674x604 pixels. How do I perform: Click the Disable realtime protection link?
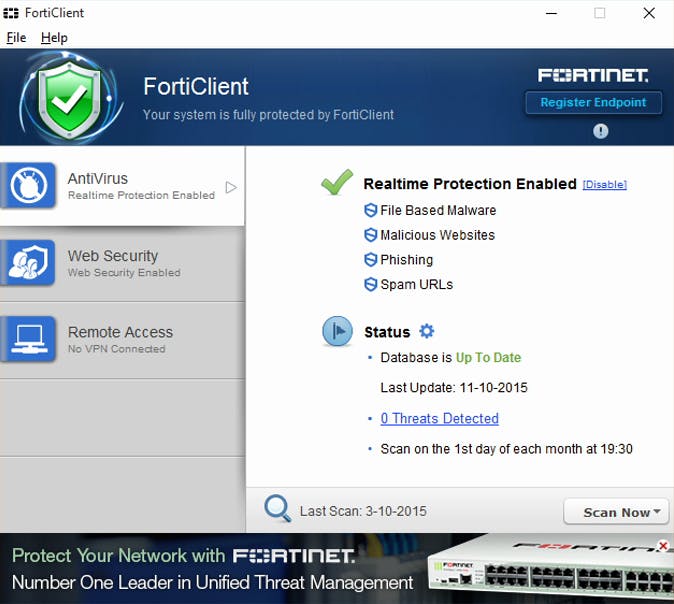[604, 184]
